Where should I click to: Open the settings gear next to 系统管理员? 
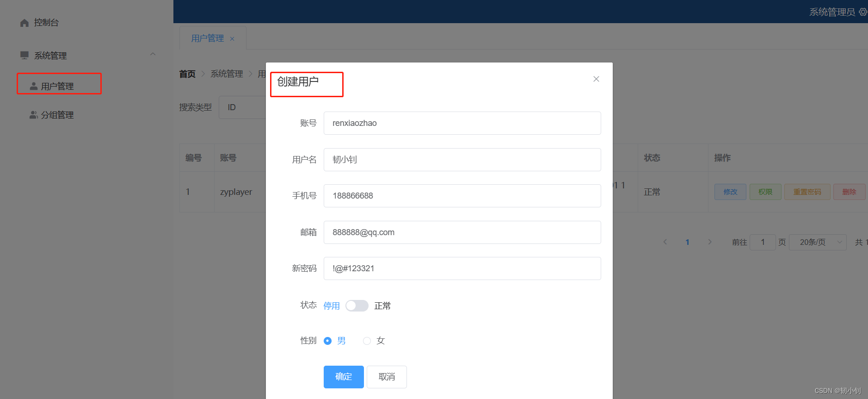pos(863,12)
